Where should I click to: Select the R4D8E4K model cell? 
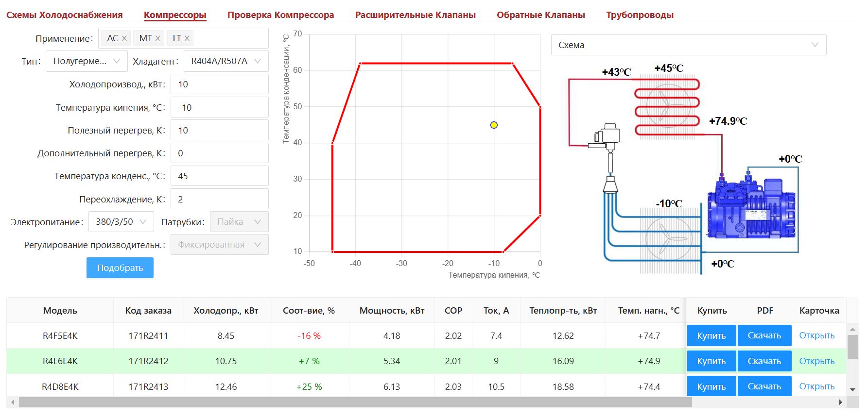(60, 387)
